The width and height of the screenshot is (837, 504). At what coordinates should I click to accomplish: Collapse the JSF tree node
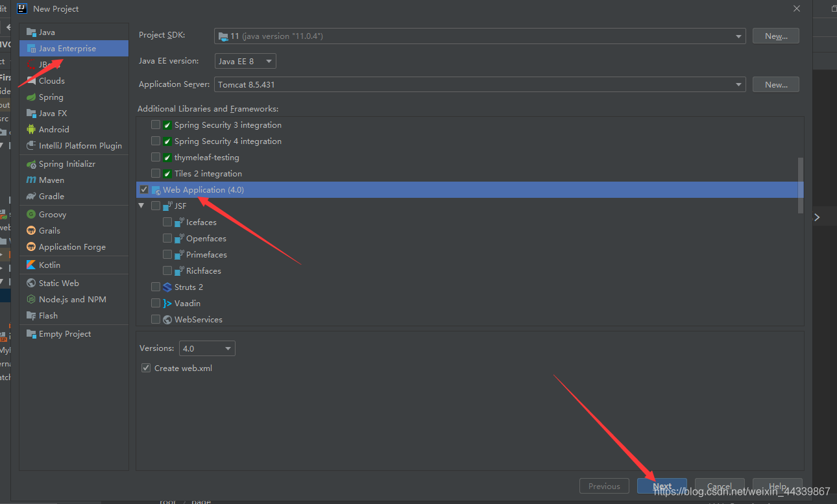pos(142,206)
